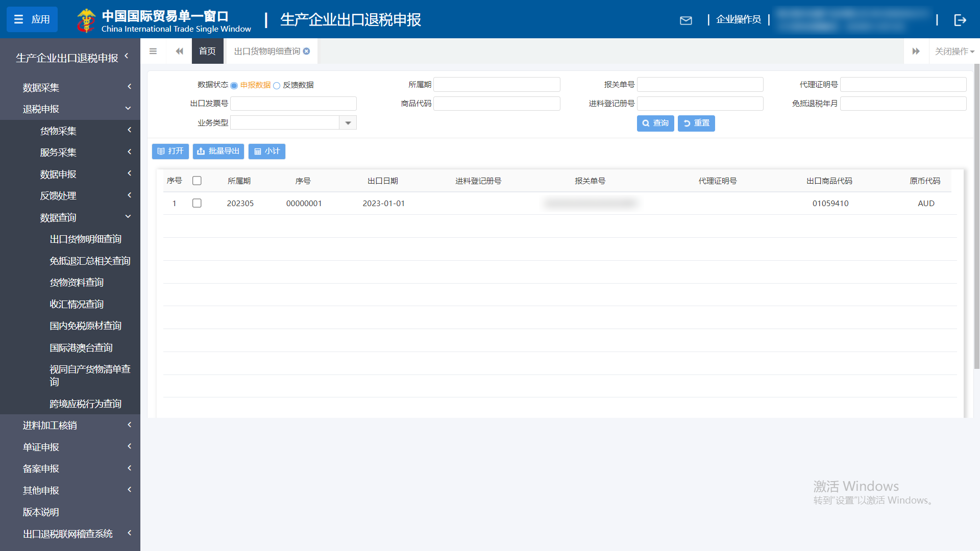Click inside the 报关单号 input field

point(700,84)
